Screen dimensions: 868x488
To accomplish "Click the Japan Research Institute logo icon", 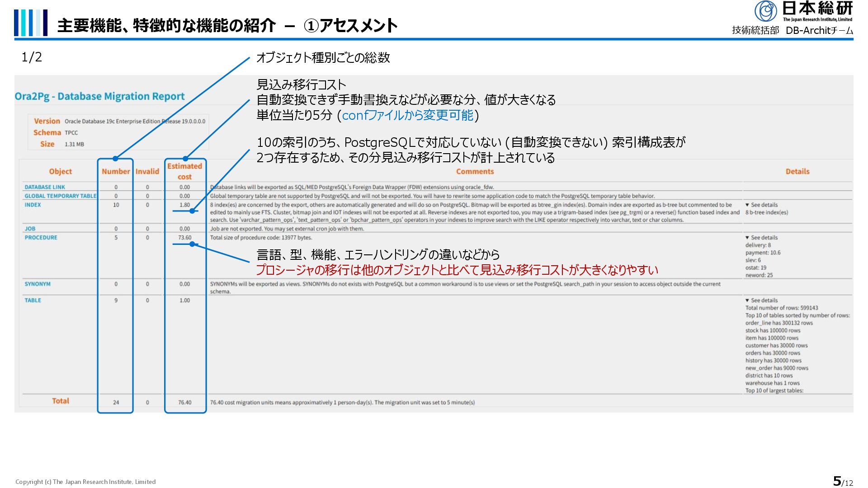I will pyautogui.click(x=765, y=11).
